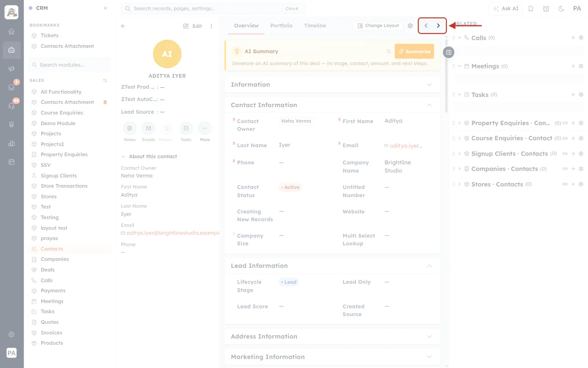Toggle dark mode moon icon

561,9
